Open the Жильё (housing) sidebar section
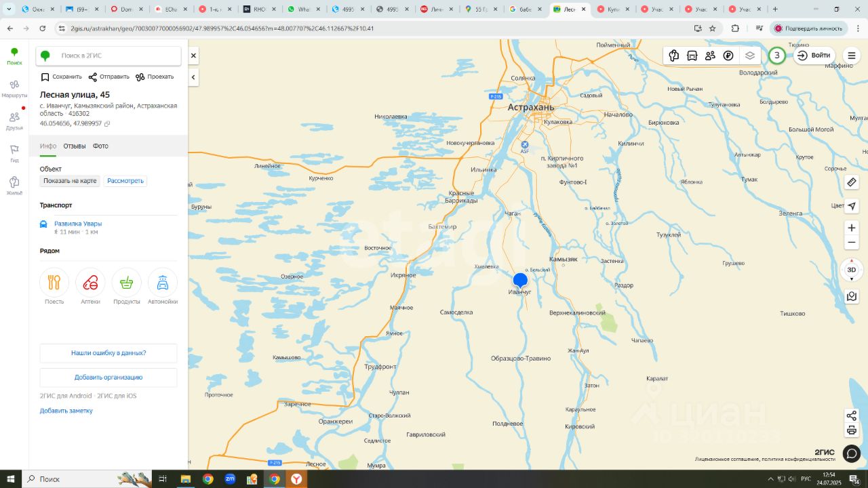 14,186
